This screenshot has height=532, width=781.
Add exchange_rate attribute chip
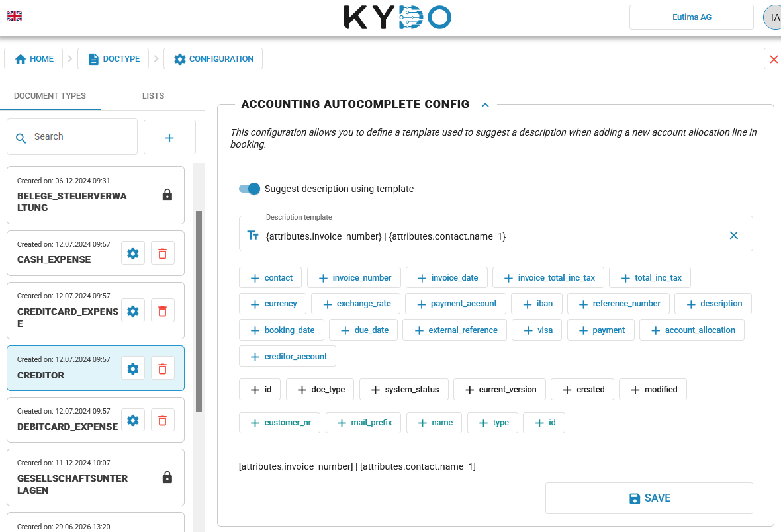[x=355, y=303]
